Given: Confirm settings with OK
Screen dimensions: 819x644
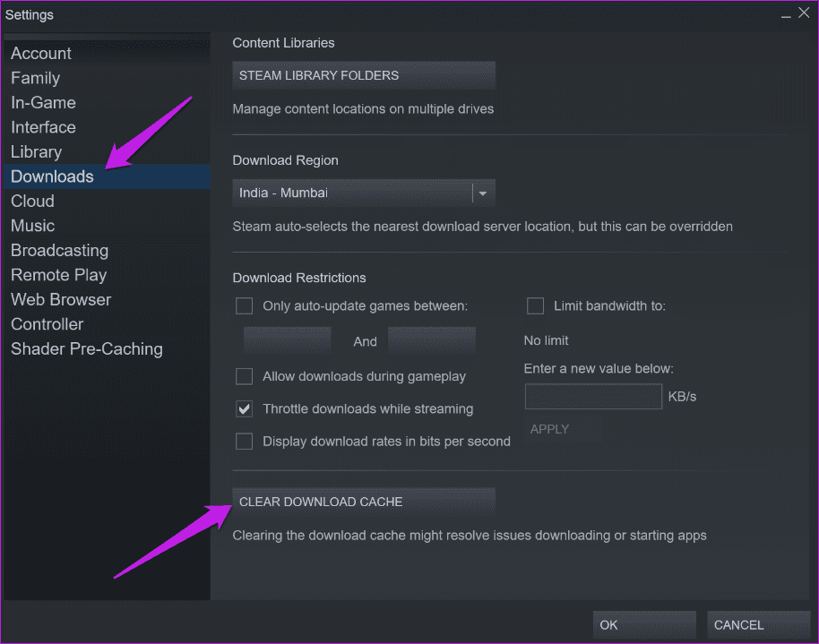Looking at the screenshot, I should click(x=643, y=624).
